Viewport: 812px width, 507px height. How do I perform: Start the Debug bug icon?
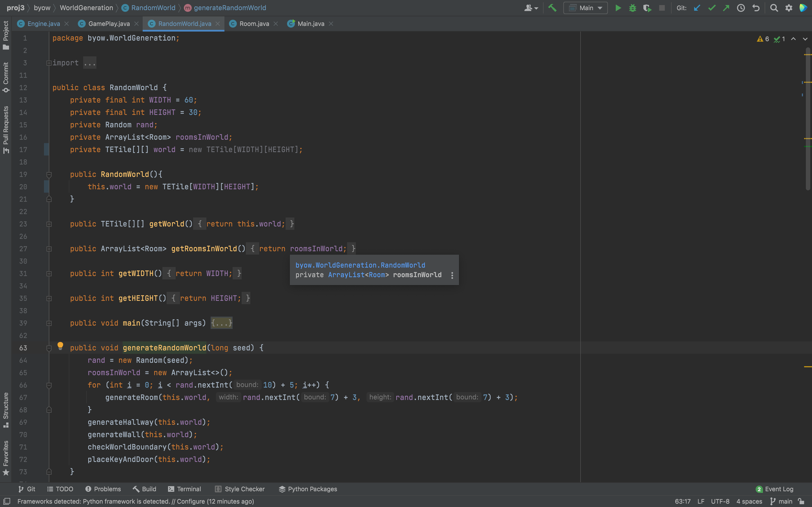tap(632, 8)
